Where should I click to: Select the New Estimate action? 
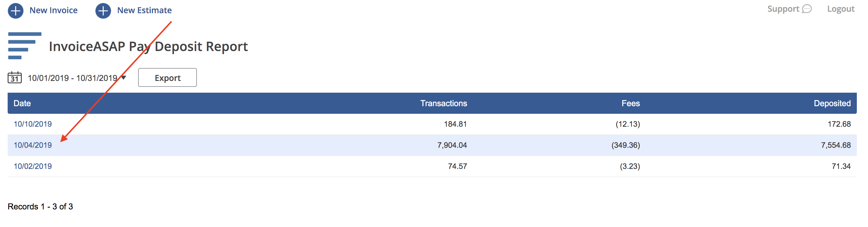(x=144, y=10)
